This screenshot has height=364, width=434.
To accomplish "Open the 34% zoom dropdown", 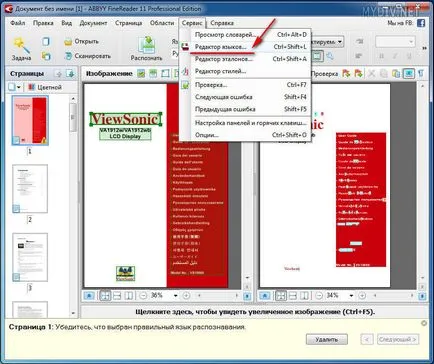I will coord(351,296).
